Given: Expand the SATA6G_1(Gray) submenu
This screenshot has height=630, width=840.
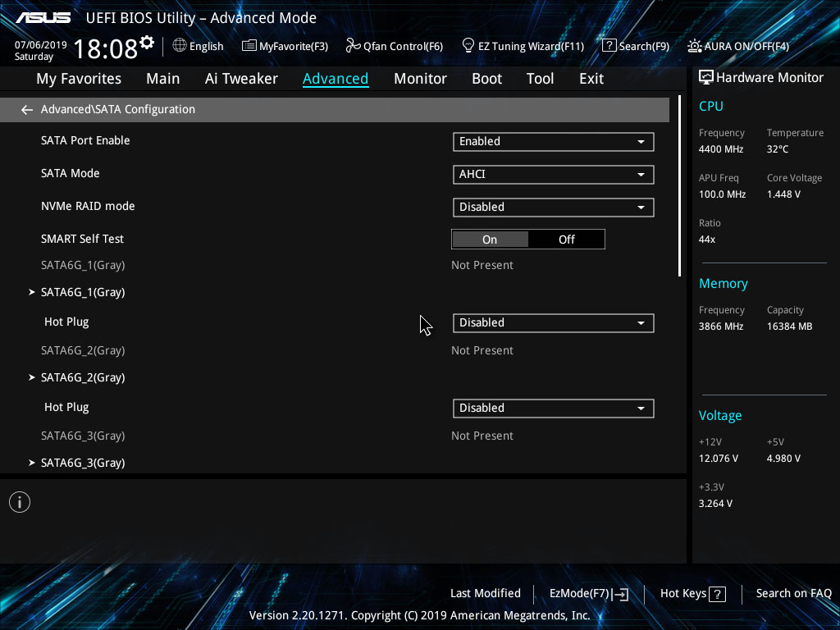Looking at the screenshot, I should coord(83,293).
